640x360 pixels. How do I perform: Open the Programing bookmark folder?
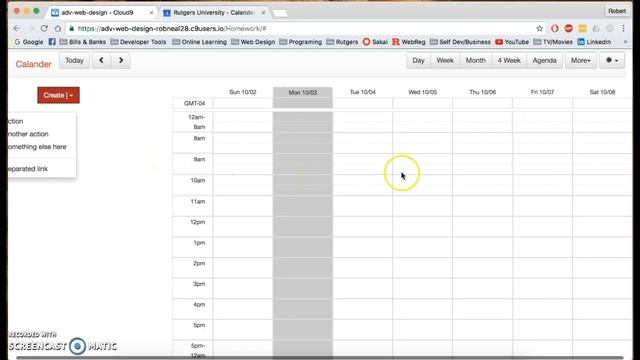tap(300, 42)
